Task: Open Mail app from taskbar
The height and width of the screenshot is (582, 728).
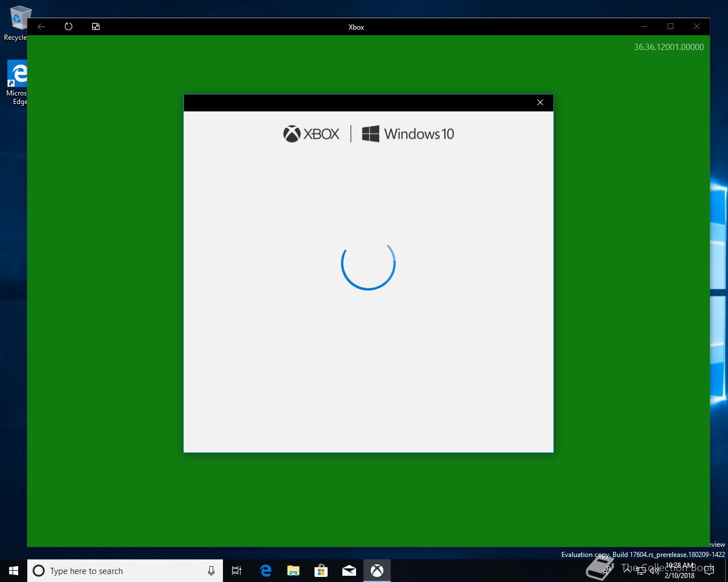Action: click(349, 571)
